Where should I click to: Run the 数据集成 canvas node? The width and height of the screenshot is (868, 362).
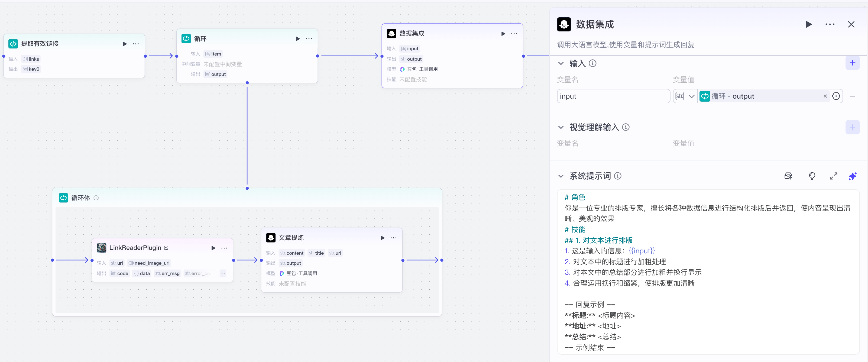[503, 34]
